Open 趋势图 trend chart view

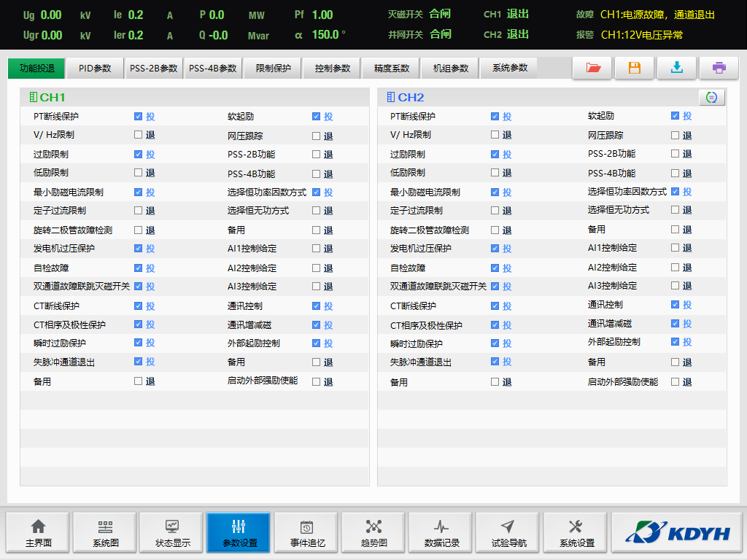point(373,534)
